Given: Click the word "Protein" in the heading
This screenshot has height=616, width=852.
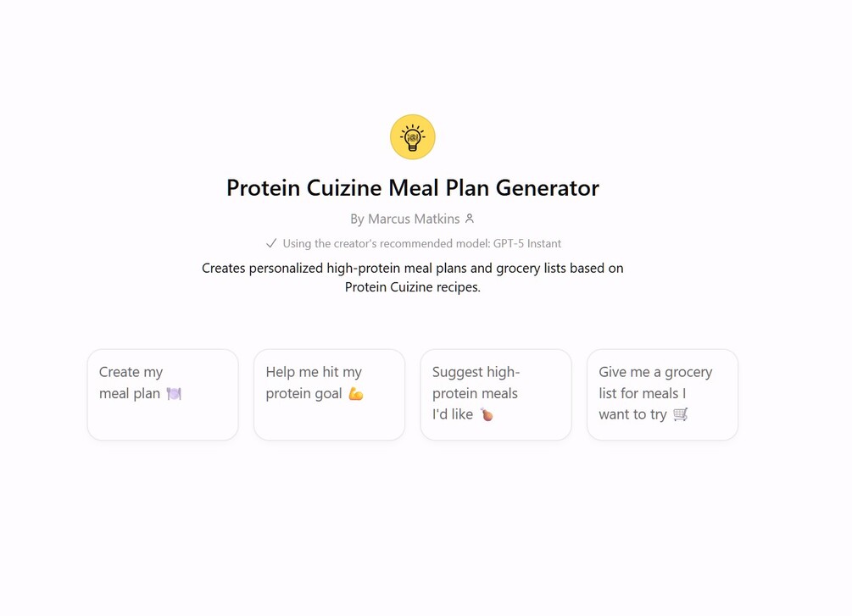Looking at the screenshot, I should pyautogui.click(x=263, y=187).
